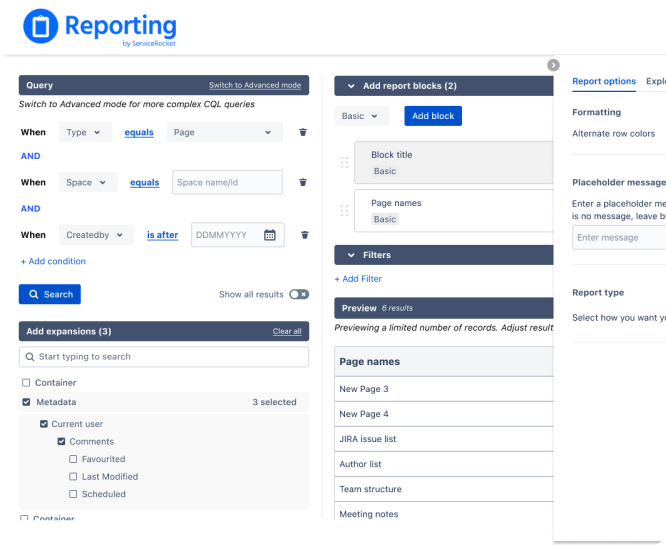666x546 pixels.
Task: Click the equals operator for Space
Action: point(145,182)
